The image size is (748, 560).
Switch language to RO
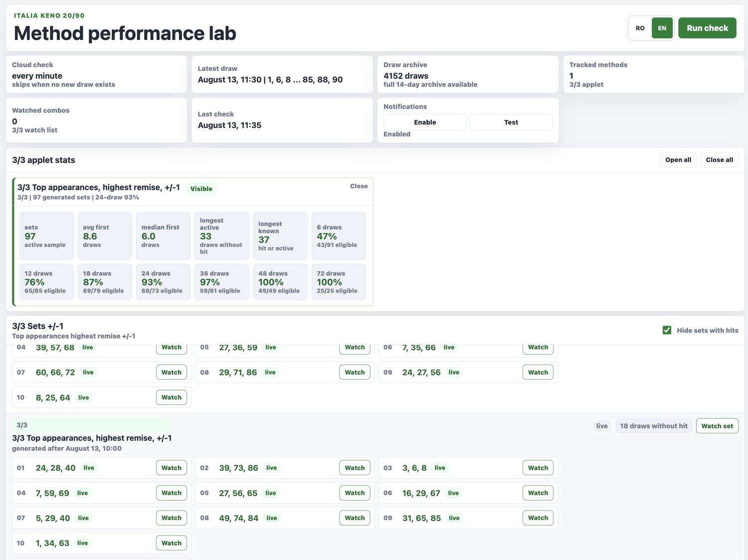(640, 28)
